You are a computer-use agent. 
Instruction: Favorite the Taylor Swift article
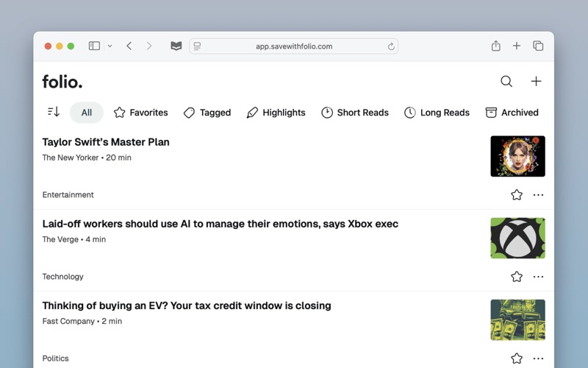[517, 194]
